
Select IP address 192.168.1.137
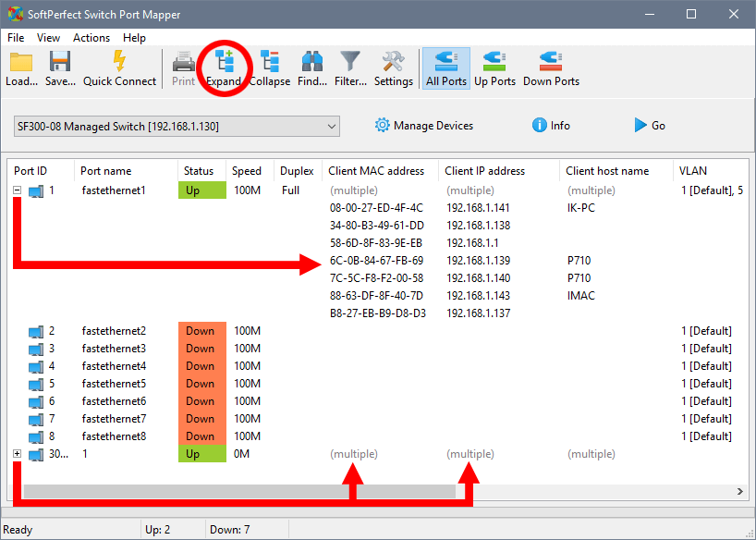[x=479, y=313]
